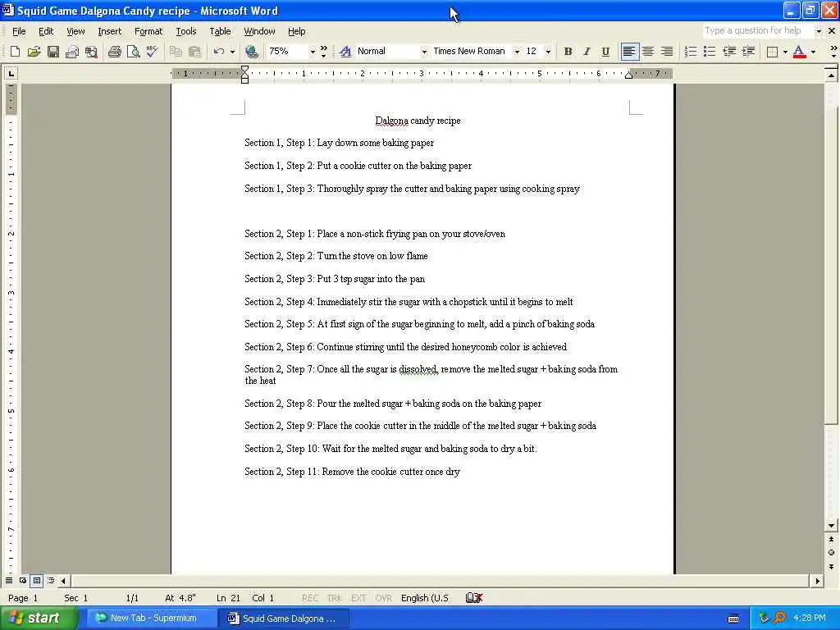Open Print Preview magnifier page icon

point(133,52)
